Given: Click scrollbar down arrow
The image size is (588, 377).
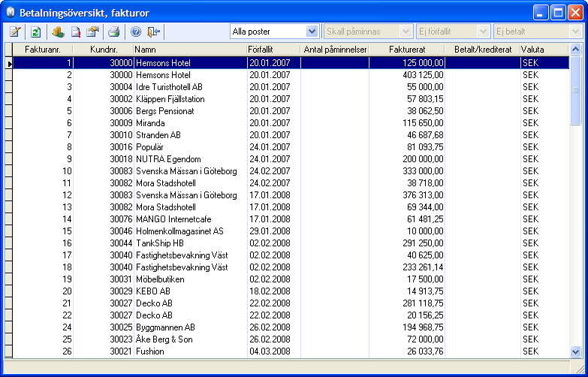Looking at the screenshot, I should pos(575,351).
